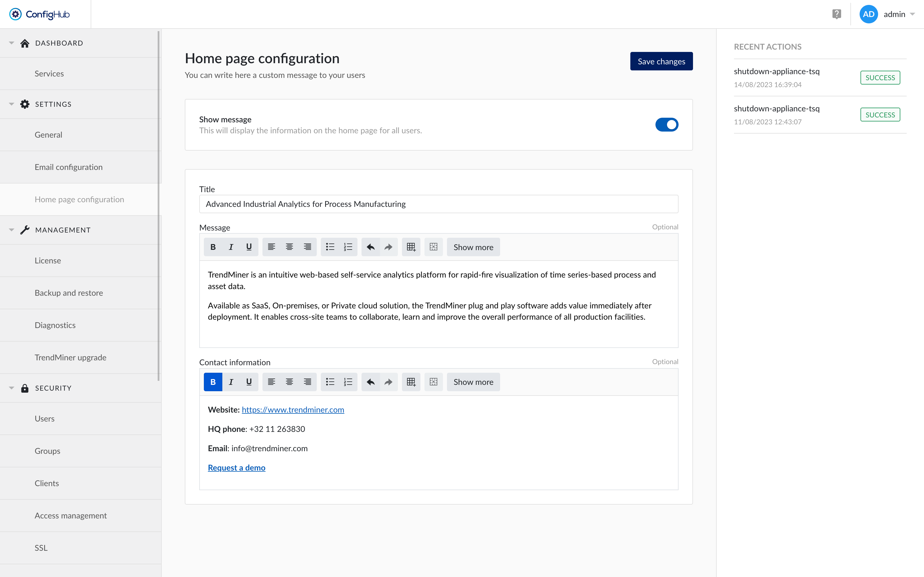
Task: Go to Email configuration settings
Action: [x=68, y=167]
